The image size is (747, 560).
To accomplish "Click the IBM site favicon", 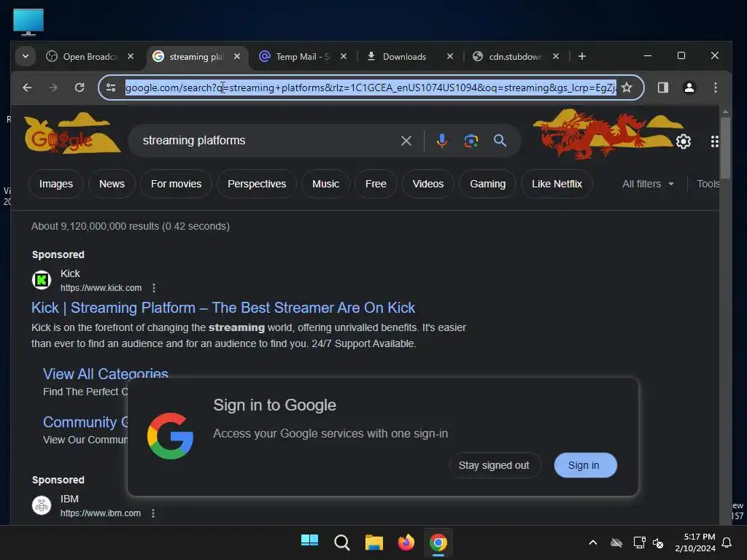I will coord(42,505).
